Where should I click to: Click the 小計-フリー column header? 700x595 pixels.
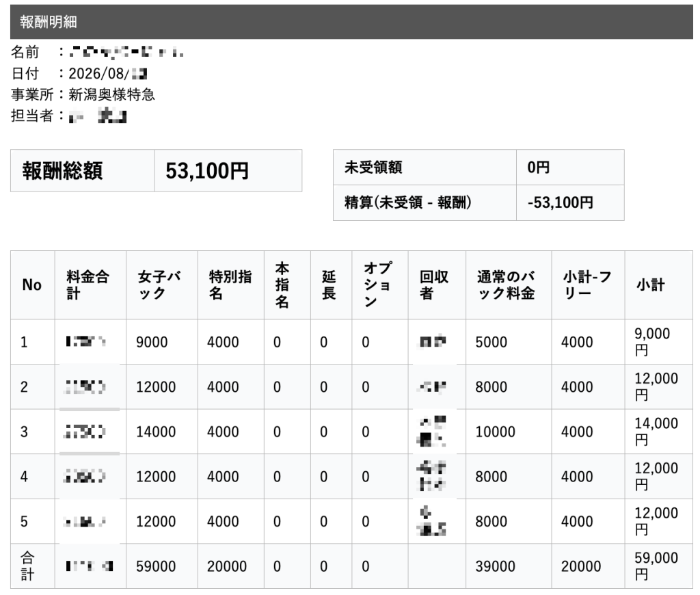589,285
